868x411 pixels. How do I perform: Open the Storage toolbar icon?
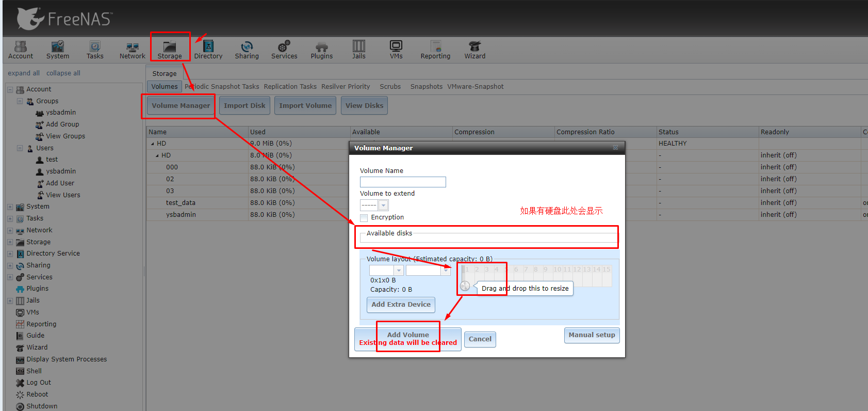[x=170, y=50]
